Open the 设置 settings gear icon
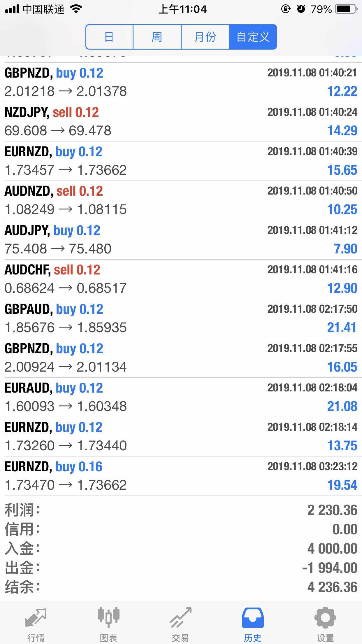The height and width of the screenshot is (644, 362). click(325, 618)
